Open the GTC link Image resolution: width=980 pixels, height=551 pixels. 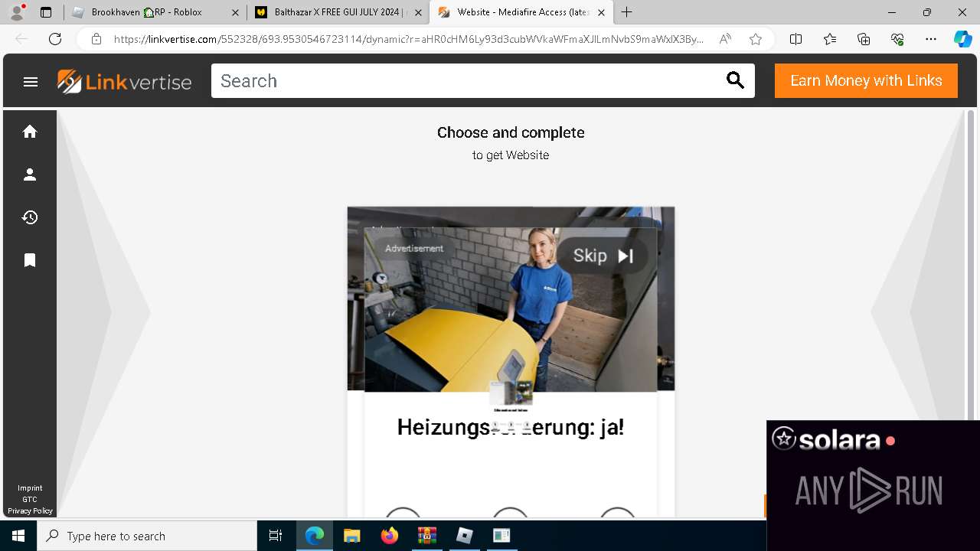30,500
